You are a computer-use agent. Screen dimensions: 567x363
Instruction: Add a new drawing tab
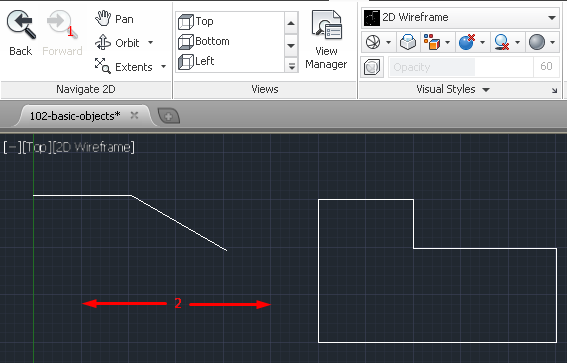point(169,116)
